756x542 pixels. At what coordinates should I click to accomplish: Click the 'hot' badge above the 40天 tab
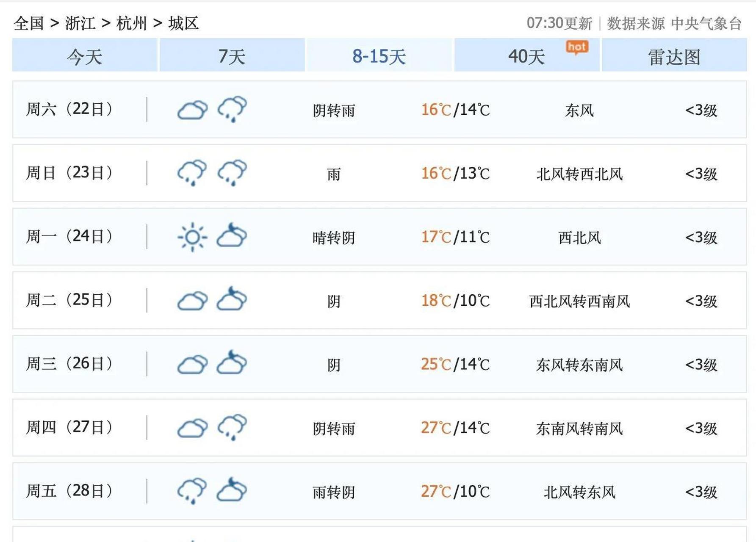coord(577,48)
